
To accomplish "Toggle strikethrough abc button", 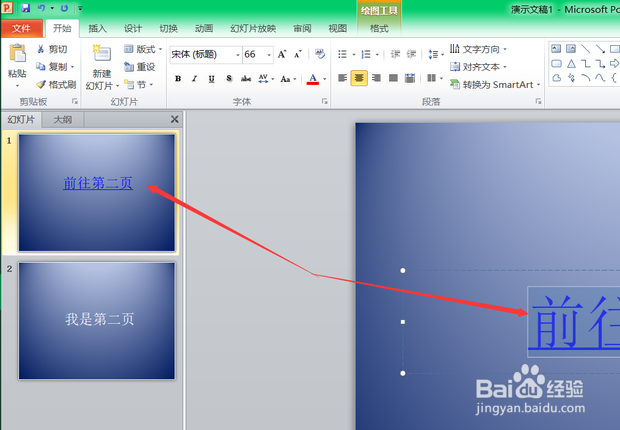I will point(246,78).
